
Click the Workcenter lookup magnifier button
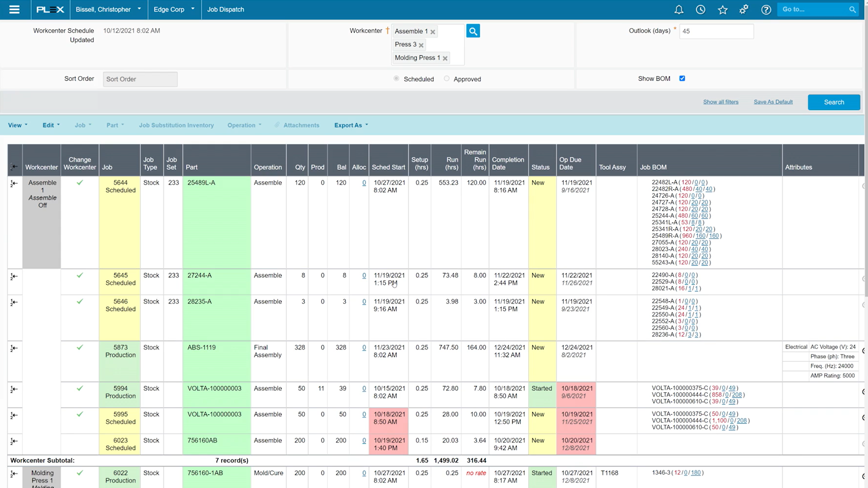pos(473,31)
